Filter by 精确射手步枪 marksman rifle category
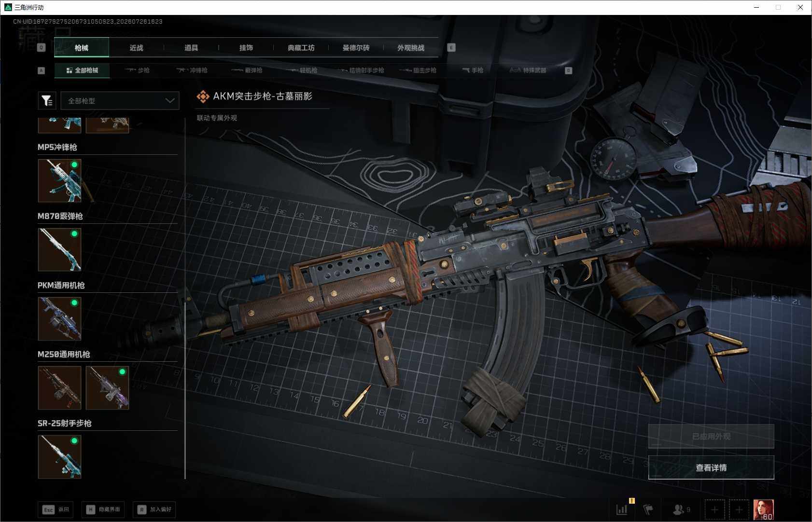This screenshot has width=812, height=522. point(361,70)
